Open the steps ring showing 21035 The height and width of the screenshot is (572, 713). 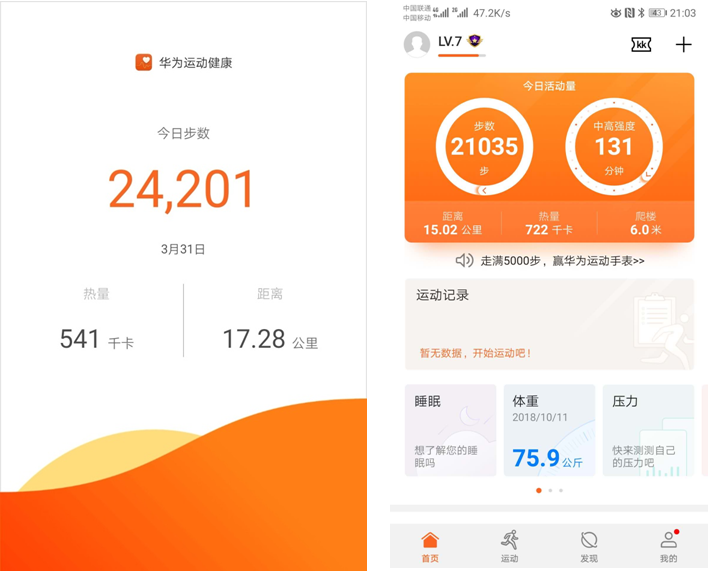point(484,147)
